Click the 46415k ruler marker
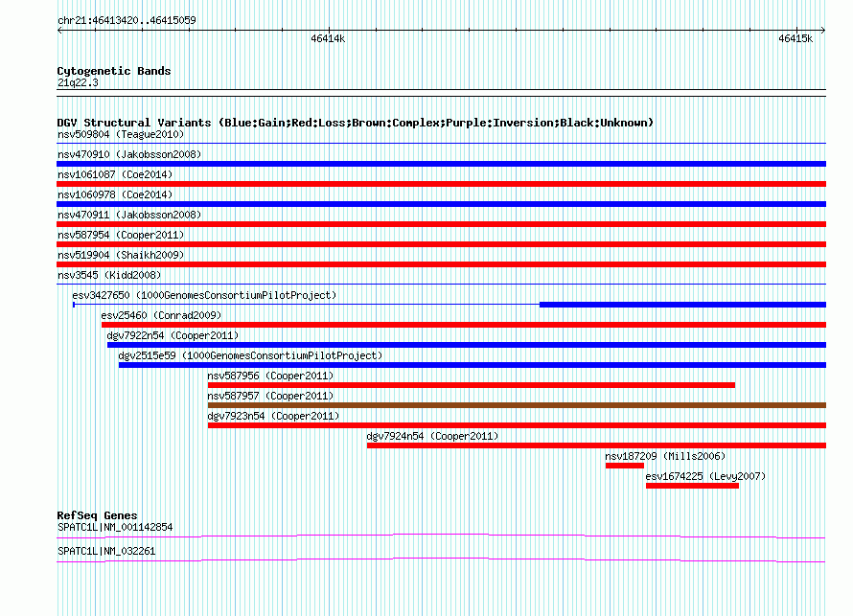The width and height of the screenshot is (853, 616). (795, 38)
